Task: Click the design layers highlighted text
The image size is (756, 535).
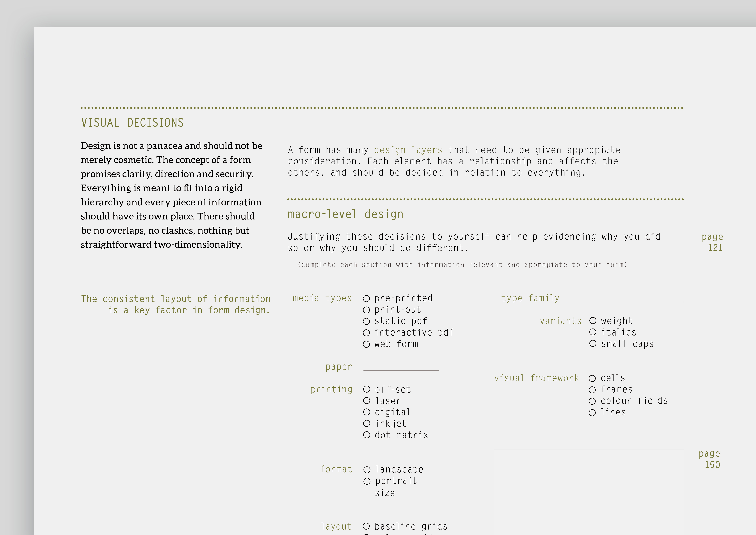Action: tap(408, 150)
